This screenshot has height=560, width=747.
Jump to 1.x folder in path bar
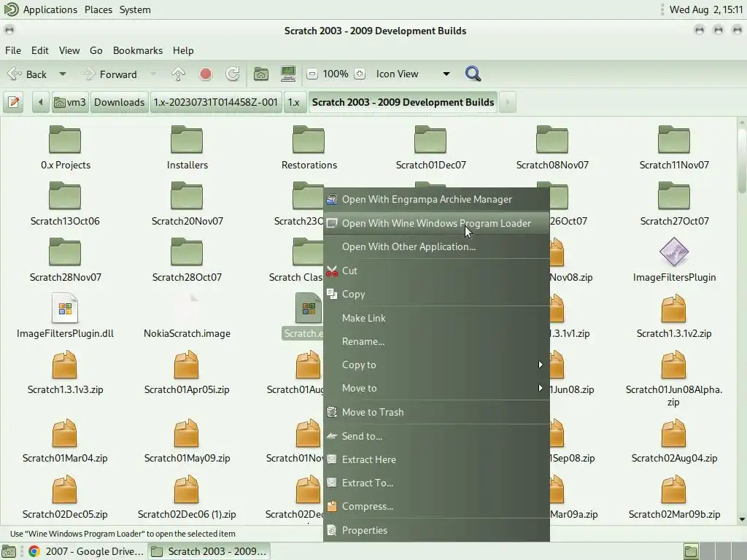pos(294,102)
